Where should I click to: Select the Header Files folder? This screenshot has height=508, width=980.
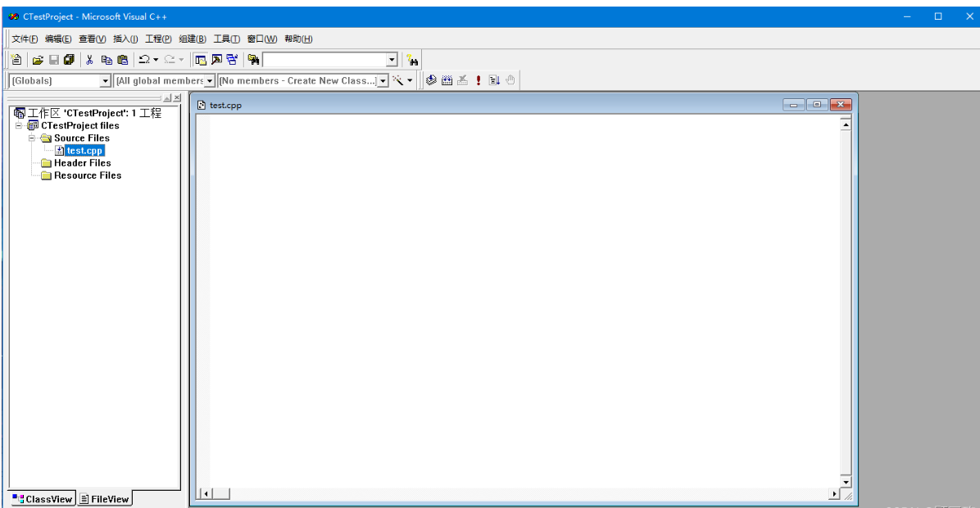pos(83,163)
